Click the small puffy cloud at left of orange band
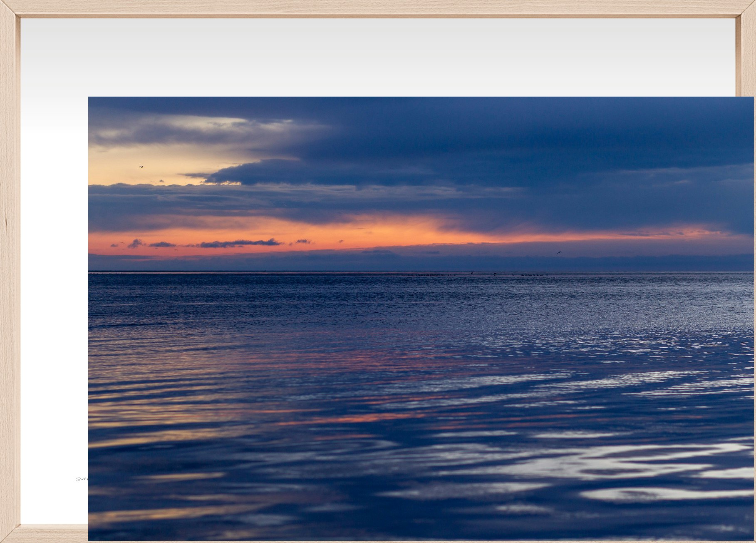This screenshot has width=756, height=543. [x=136, y=243]
